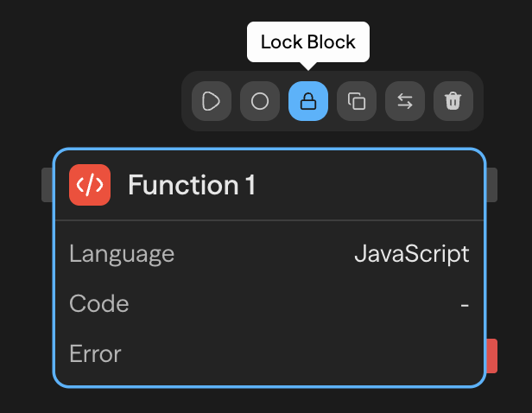
Task: Delete the block with the trash icon
Action: (x=453, y=101)
